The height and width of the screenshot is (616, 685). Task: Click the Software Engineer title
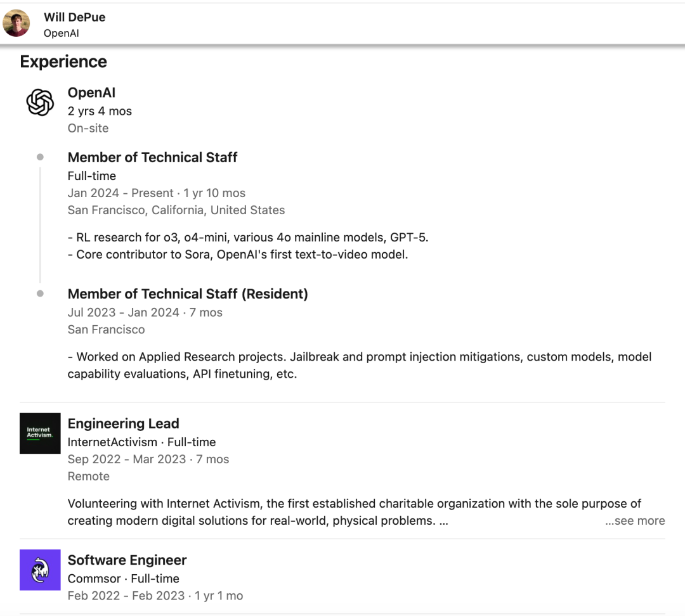pyautogui.click(x=127, y=560)
